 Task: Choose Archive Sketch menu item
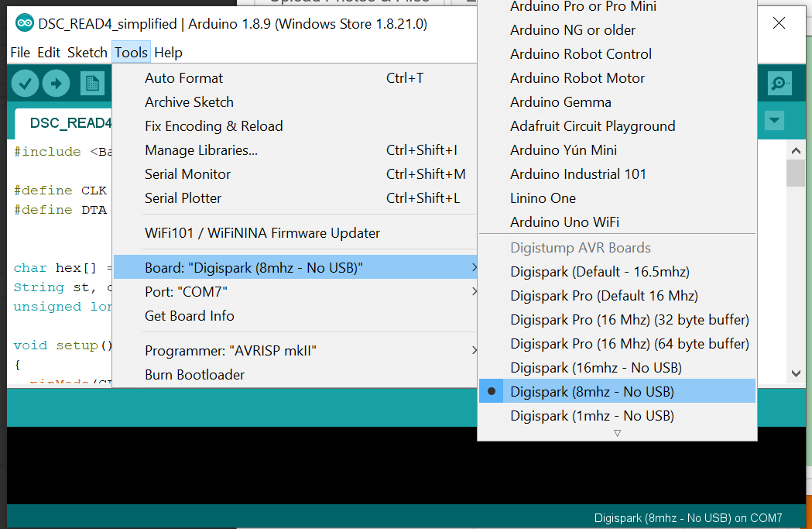pos(295,102)
